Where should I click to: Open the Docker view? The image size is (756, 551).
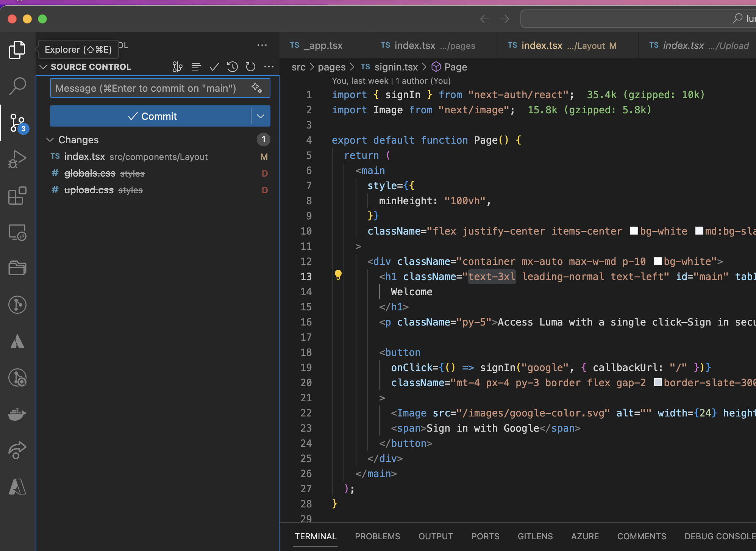17,414
